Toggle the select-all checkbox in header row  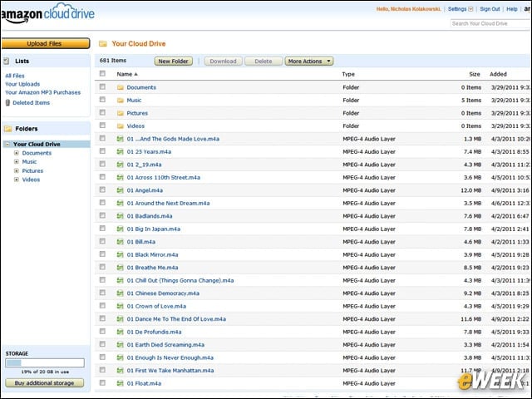tap(102, 74)
